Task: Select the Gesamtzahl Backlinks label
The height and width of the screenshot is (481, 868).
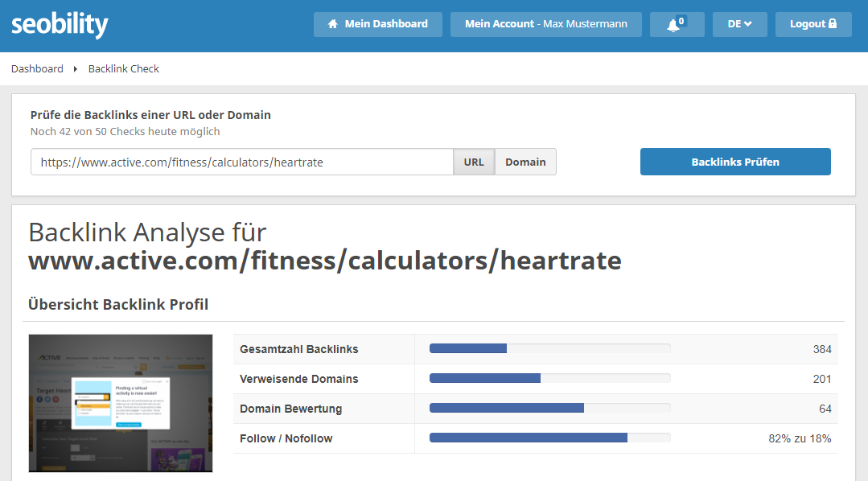Action: click(x=299, y=349)
